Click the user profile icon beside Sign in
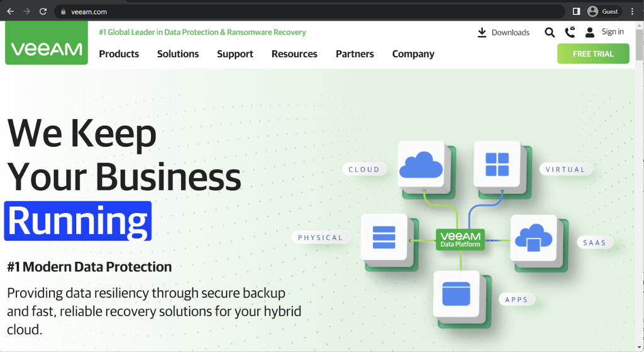Screen dimensions: 644x352 [590, 33]
